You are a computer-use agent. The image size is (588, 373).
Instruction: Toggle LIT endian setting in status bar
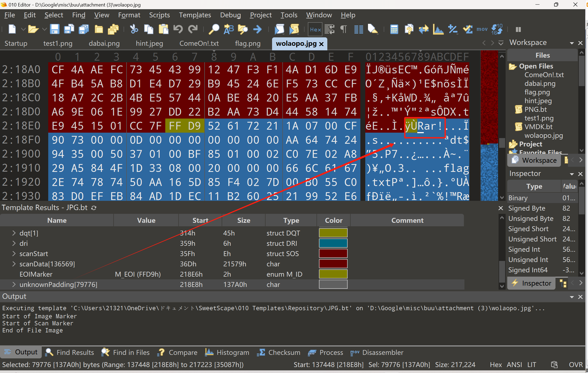[x=532, y=365]
